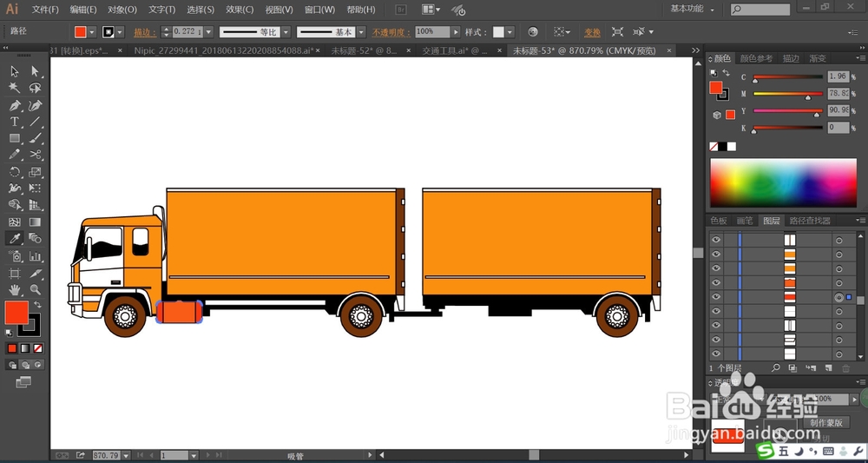This screenshot has height=463, width=868.
Task: Select the Mesh tool
Action: [15, 222]
